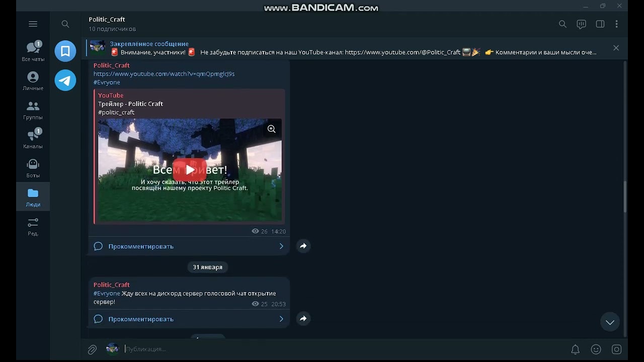Click trailer post sender name Politic_Craft

[112, 65]
